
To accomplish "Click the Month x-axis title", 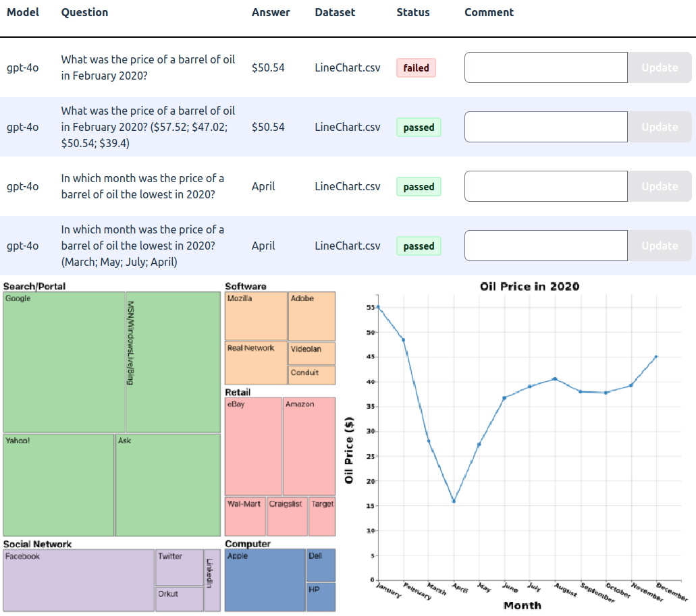I will (x=523, y=605).
